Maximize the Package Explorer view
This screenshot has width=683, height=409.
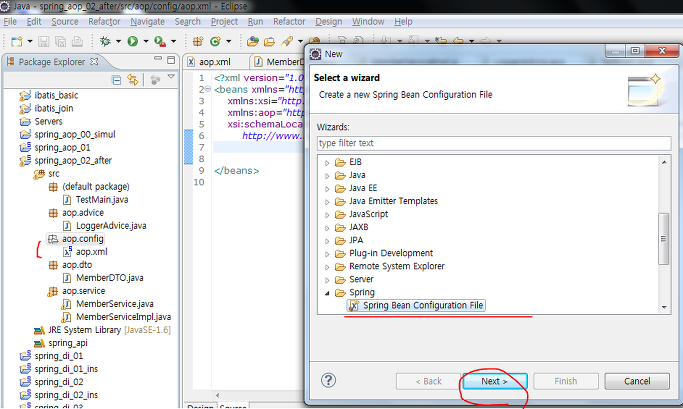[x=171, y=60]
